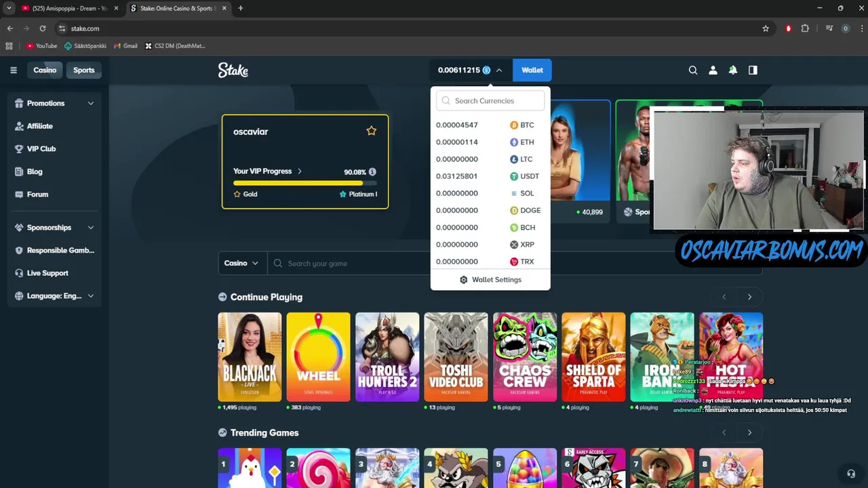868x488 pixels.
Task: Open the Wheel game thumbnail
Action: click(318, 357)
